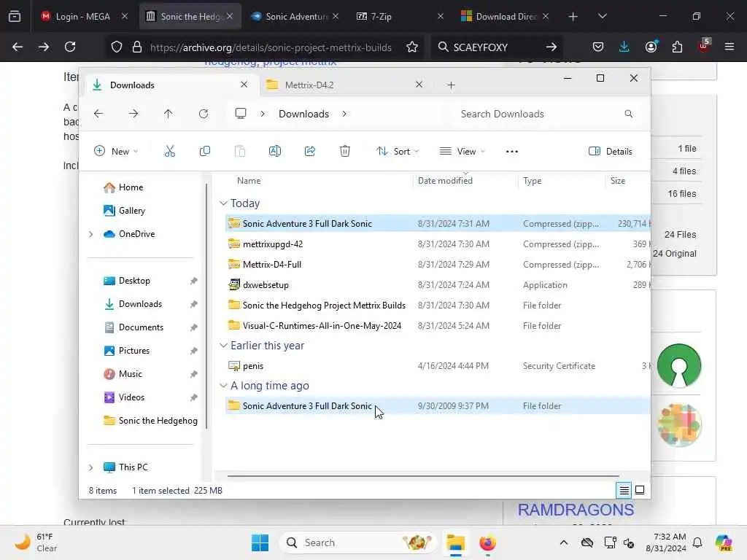Viewport: 747px width, 560px height.
Task: Open Firefox downloads panel arrow icon
Action: [x=624, y=47]
